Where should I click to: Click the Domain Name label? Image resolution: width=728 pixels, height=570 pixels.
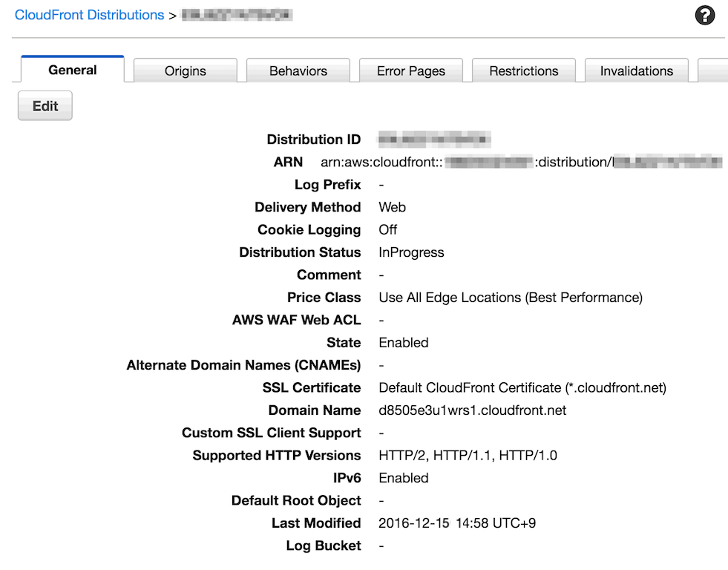coord(315,410)
